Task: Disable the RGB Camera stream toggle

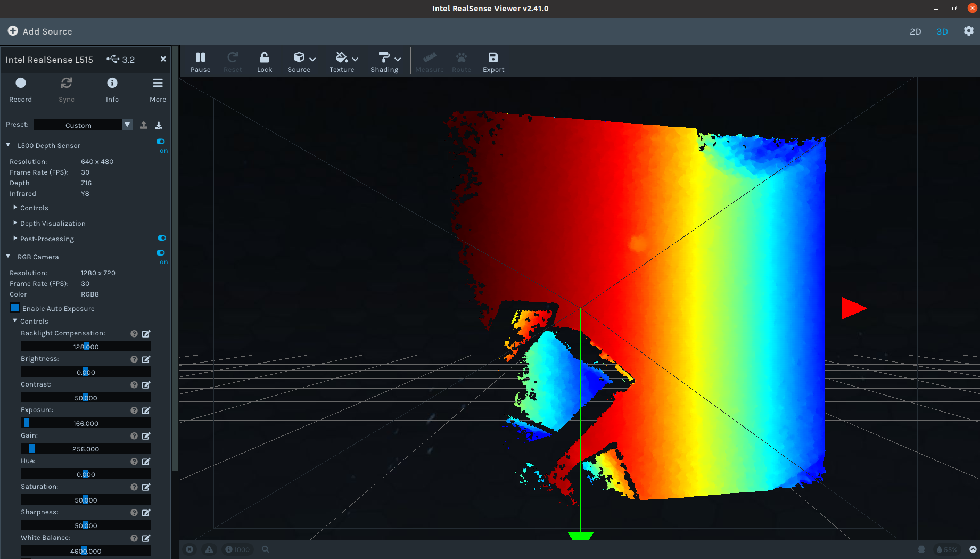Action: coord(161,253)
